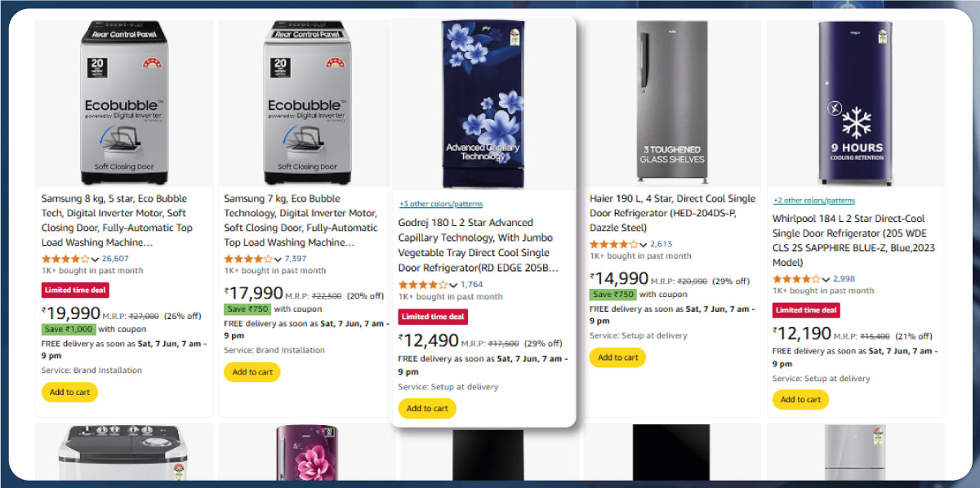Click the Godrej blue floral refrigerator image
The width and height of the screenshot is (980, 488).
coord(483,104)
